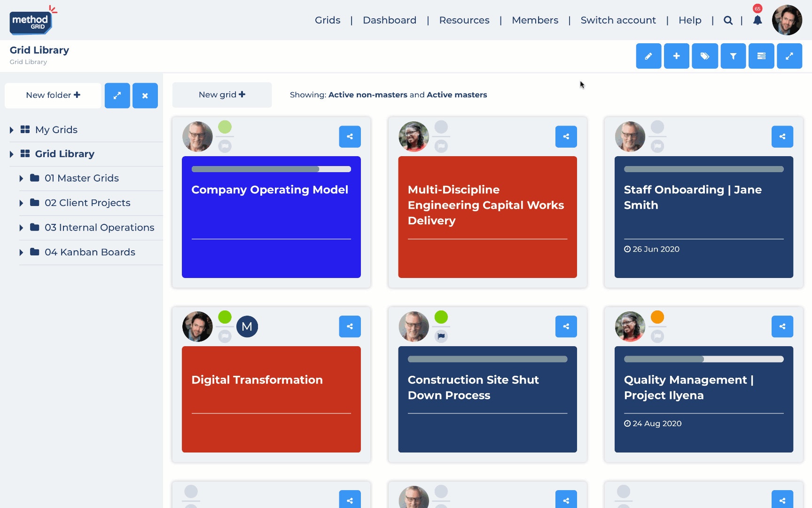Click the New grid button
This screenshot has height=508, width=812.
pyautogui.click(x=222, y=95)
